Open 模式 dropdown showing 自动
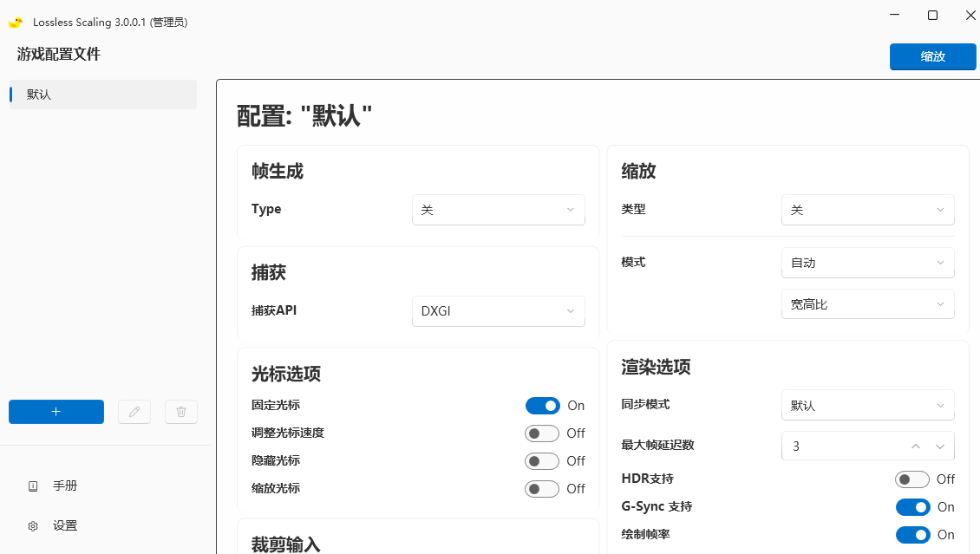The width and height of the screenshot is (980, 554). pos(867,263)
